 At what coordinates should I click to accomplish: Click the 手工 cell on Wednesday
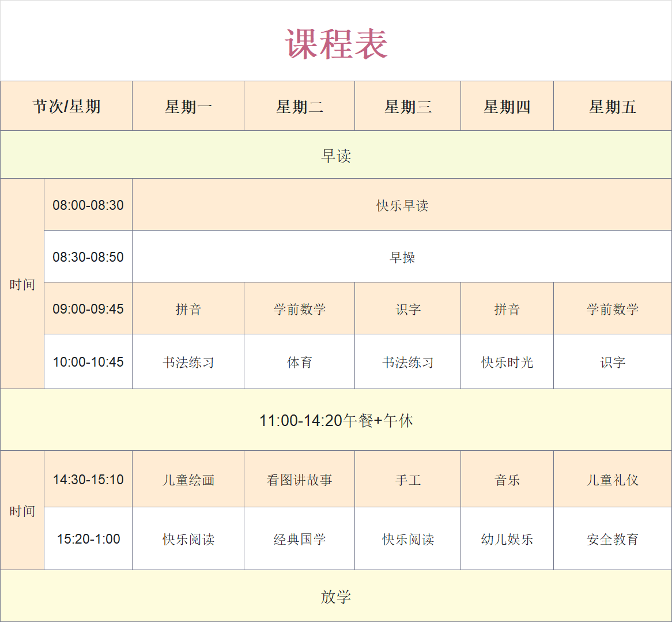pos(407,480)
